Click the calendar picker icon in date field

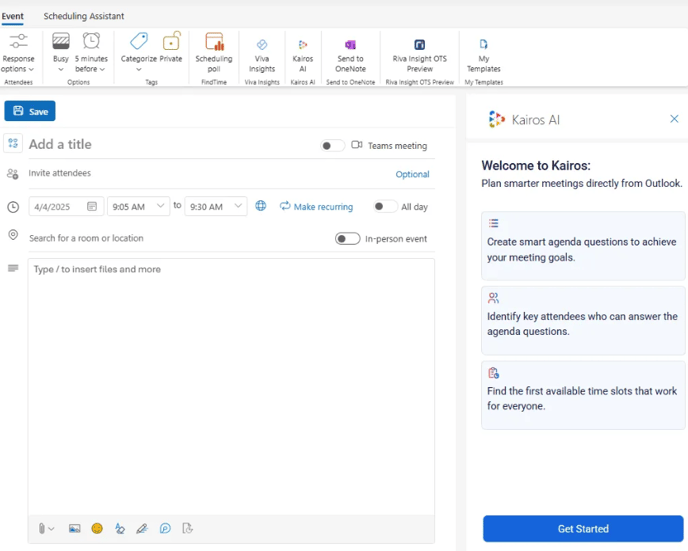pos(92,206)
